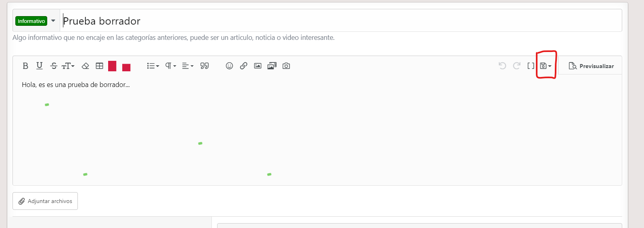Toggle bold formatting in the editor toolbar
The image size is (644, 228).
click(25, 66)
